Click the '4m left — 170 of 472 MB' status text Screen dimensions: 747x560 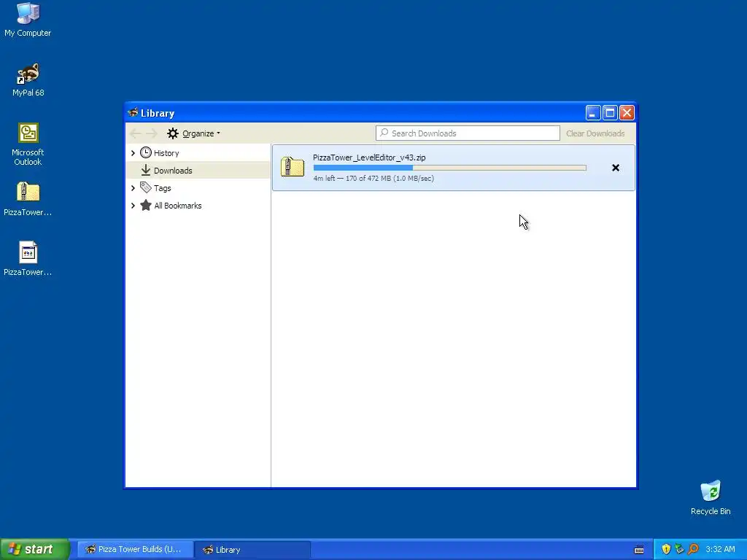[373, 178]
